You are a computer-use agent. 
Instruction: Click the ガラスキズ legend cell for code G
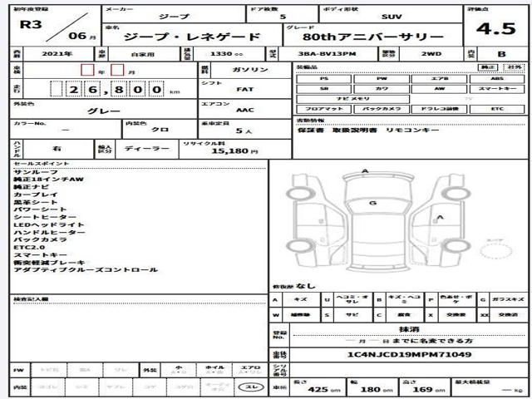coord(508,299)
